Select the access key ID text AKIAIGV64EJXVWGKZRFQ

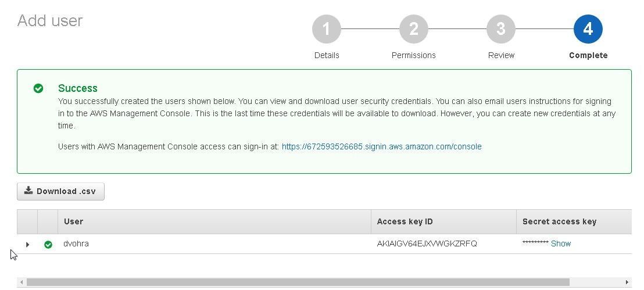tap(427, 244)
